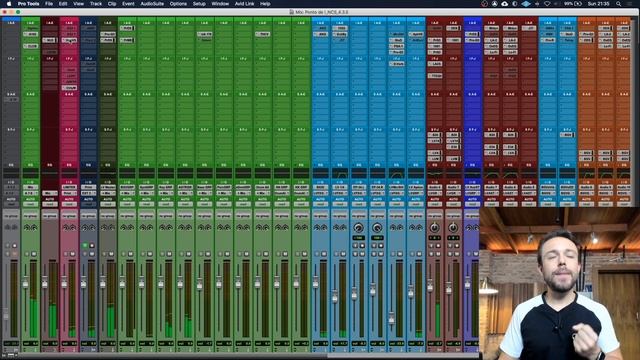Adjust right pan knob on navy track
Viewport: 640px width, 360px height.
(x=92, y=227)
